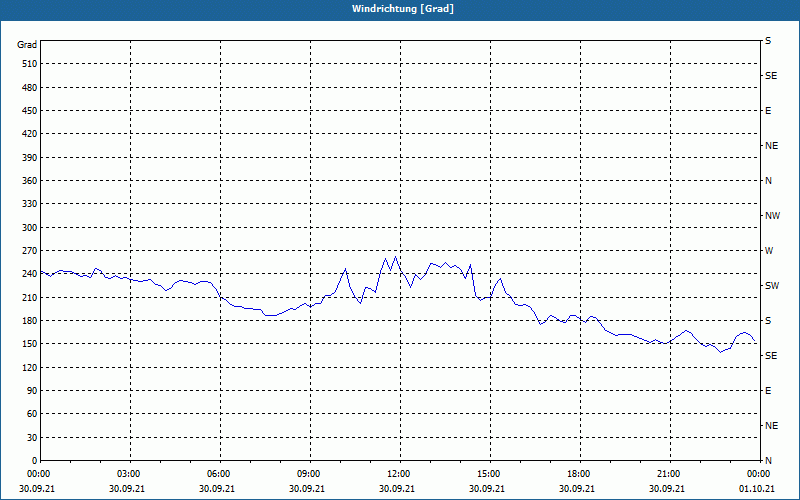Viewport: 800px width, 500px height.
Task: Select the 15:00 time label
Action: (488, 474)
